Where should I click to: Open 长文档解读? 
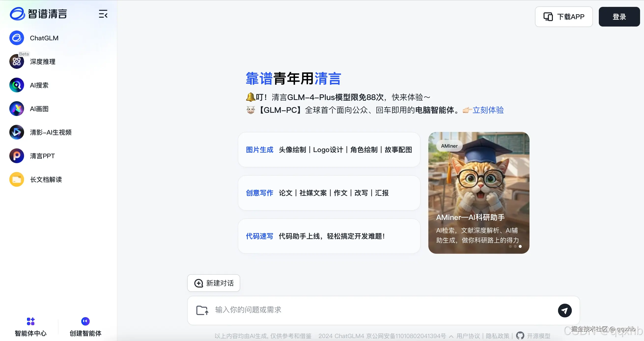[45, 179]
